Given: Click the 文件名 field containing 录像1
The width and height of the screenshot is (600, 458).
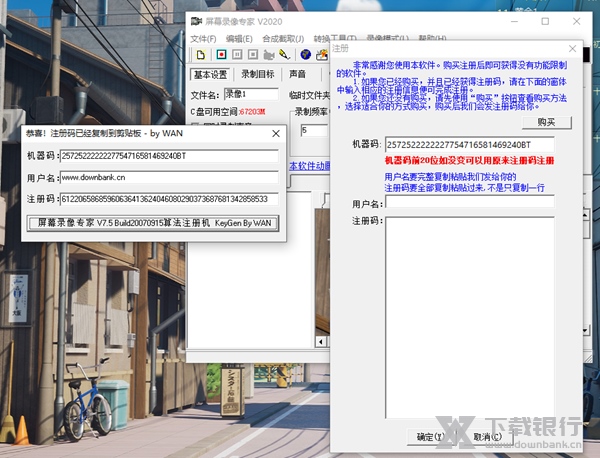Looking at the screenshot, I should pos(248,95).
